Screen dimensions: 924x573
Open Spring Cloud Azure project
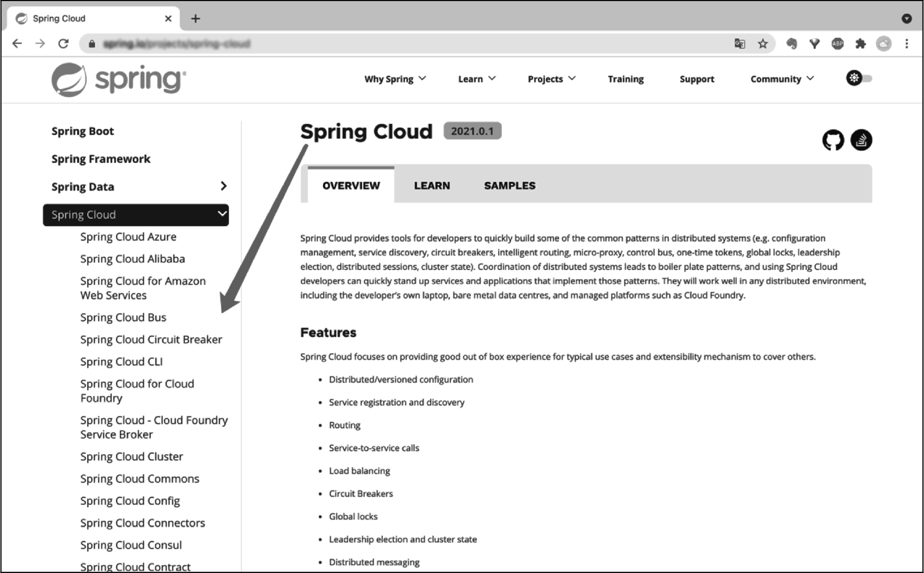coord(128,237)
